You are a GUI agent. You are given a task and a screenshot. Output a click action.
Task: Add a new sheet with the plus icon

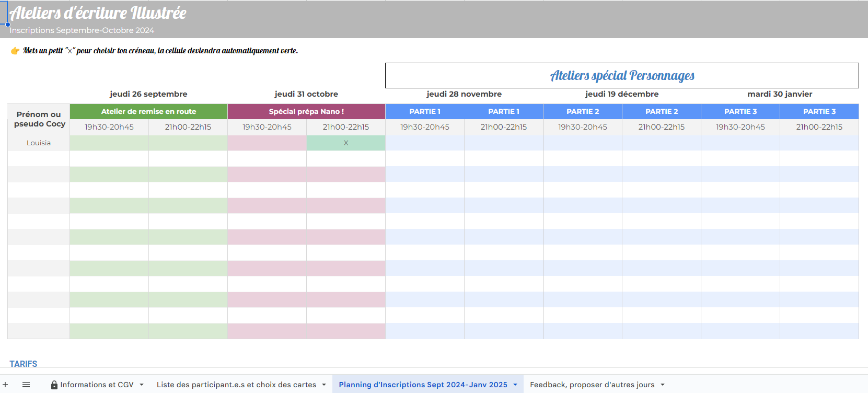tap(5, 385)
